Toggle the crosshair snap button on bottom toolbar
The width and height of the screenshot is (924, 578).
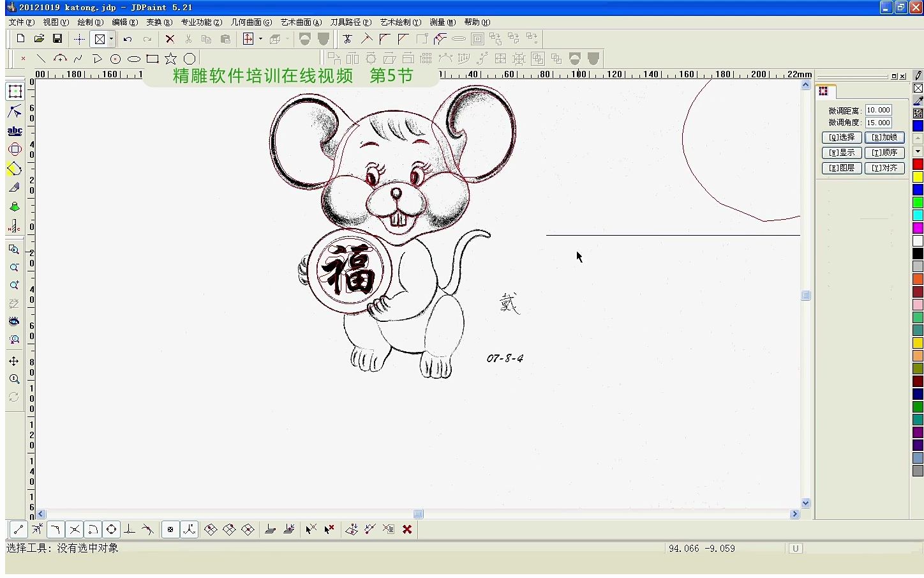point(170,529)
